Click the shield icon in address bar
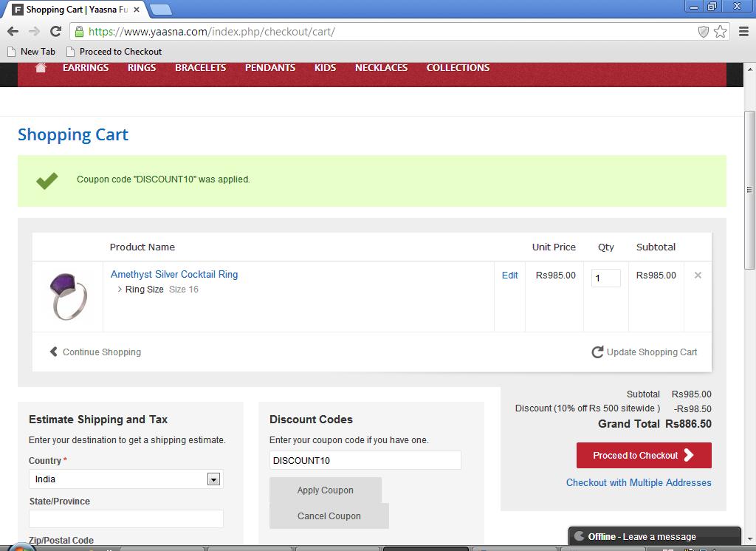This screenshot has height=551, width=756. [x=704, y=32]
